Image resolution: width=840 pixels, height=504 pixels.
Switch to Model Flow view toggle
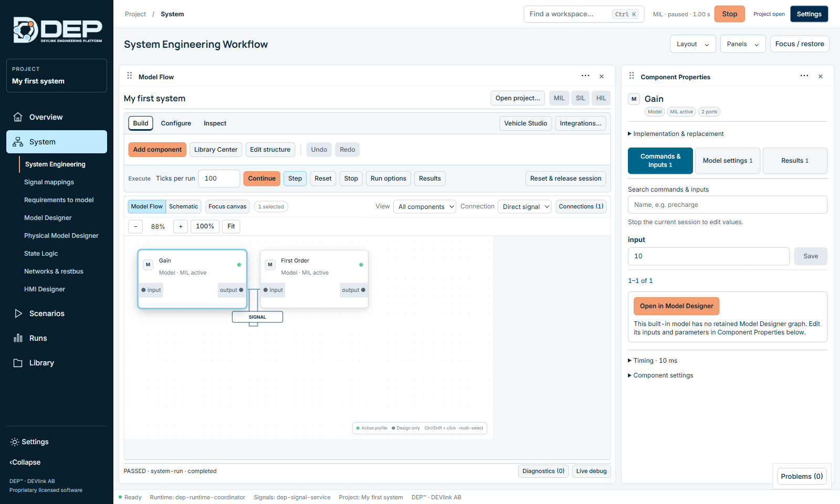pyautogui.click(x=147, y=206)
